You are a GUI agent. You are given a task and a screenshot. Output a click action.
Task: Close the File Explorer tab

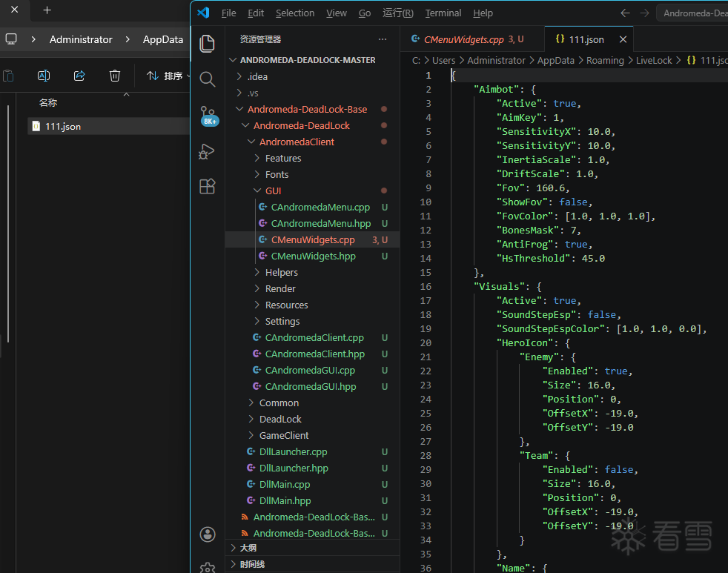[14, 10]
